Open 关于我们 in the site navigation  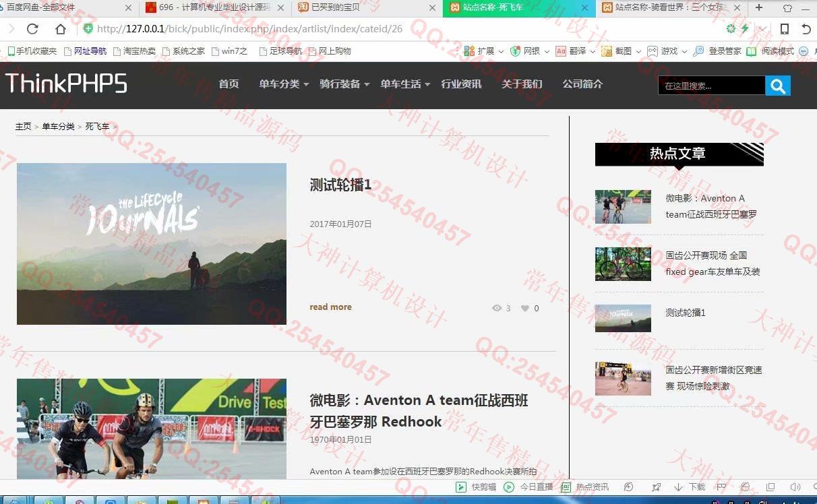pos(522,84)
